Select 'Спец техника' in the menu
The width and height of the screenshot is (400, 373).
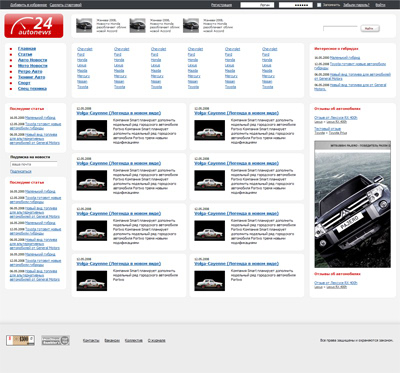point(32,89)
